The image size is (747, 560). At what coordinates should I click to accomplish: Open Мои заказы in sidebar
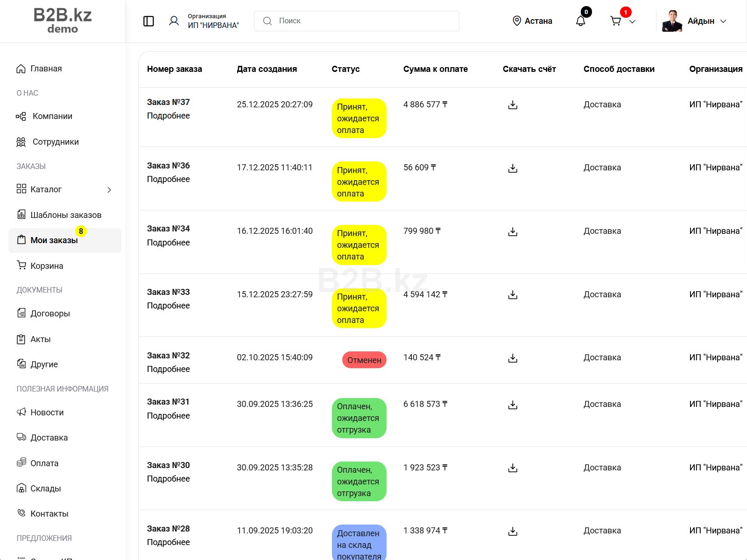tap(54, 240)
